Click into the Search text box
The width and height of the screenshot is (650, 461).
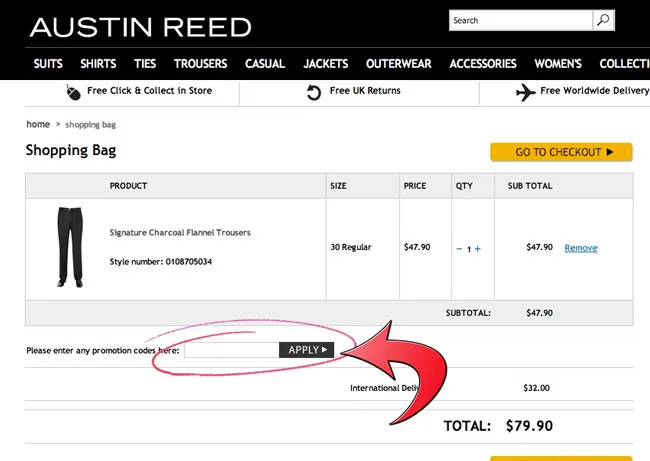click(x=520, y=20)
